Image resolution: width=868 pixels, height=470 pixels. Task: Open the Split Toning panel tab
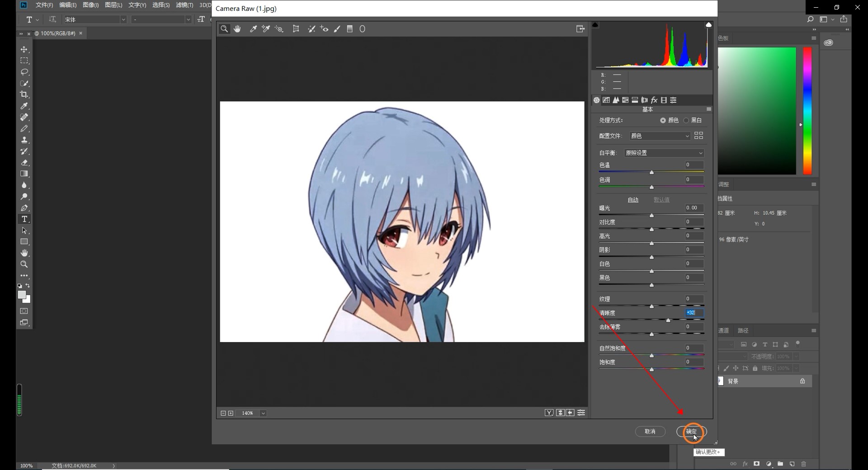pos(635,100)
